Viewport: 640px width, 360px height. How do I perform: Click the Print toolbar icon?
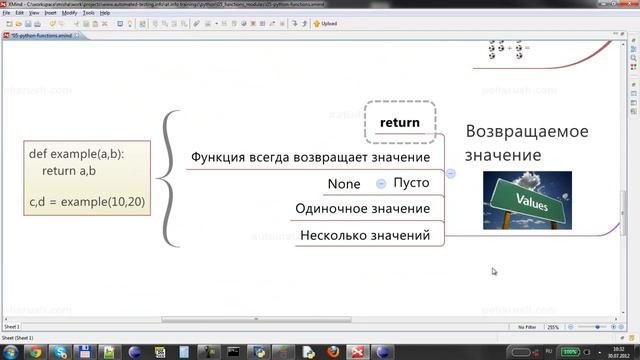pos(38,24)
